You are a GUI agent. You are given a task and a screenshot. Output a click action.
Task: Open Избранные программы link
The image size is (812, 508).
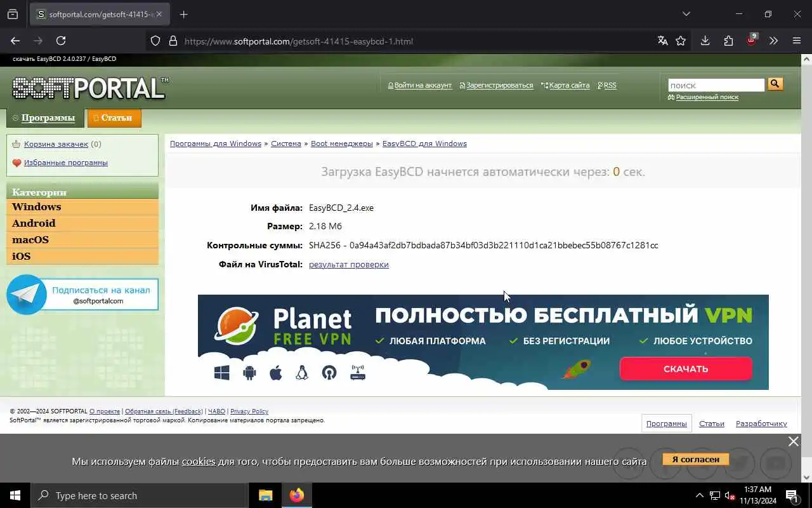(66, 163)
